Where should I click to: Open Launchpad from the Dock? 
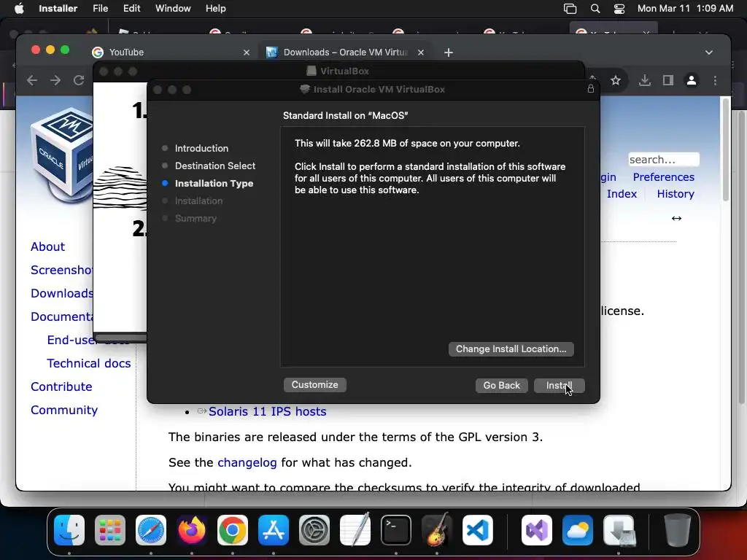click(110, 530)
